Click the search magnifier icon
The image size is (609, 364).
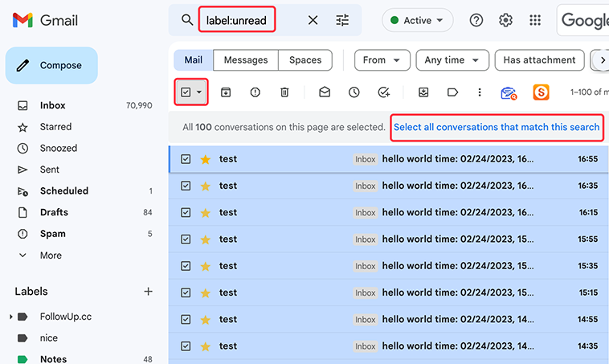pyautogui.click(x=187, y=20)
